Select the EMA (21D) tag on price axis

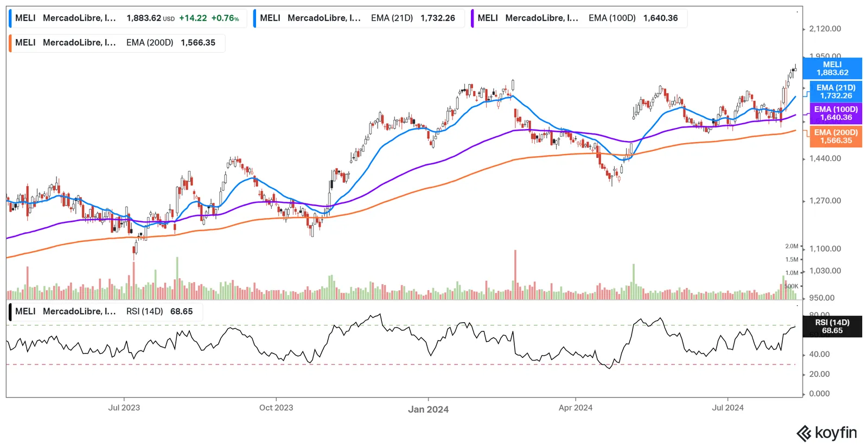click(x=836, y=92)
